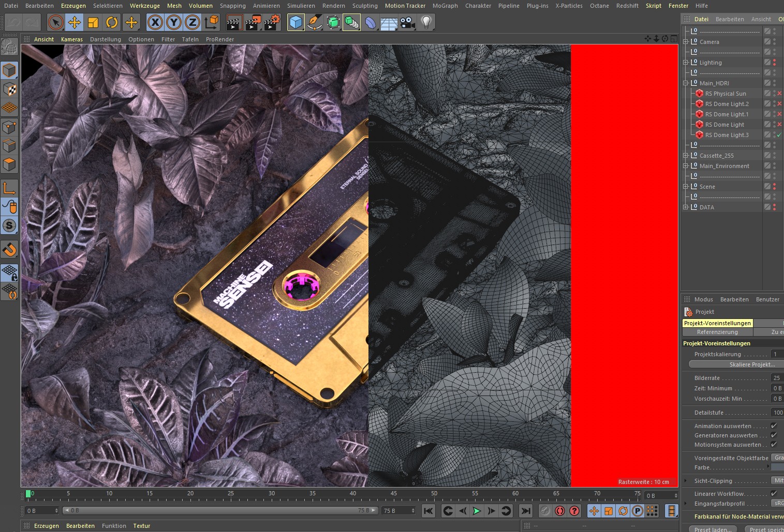Jump to the start of animation
Image resolution: width=784 pixels, height=532 pixels.
[x=428, y=511]
